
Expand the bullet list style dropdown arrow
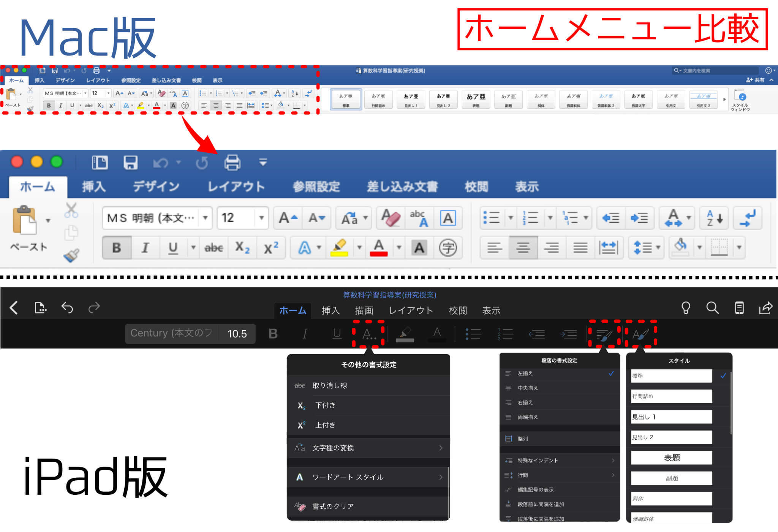511,218
